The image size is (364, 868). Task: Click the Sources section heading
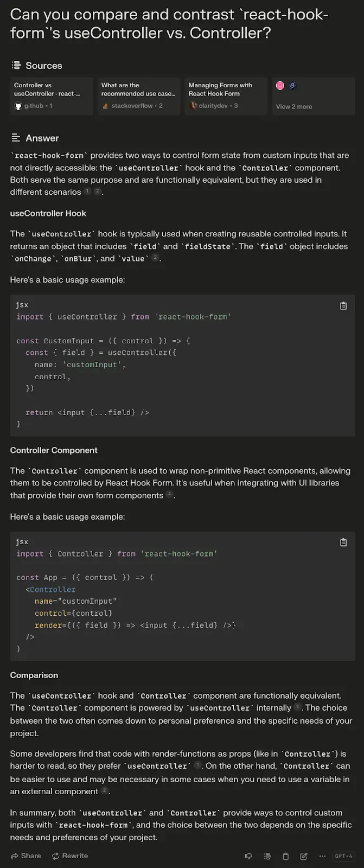(x=43, y=66)
